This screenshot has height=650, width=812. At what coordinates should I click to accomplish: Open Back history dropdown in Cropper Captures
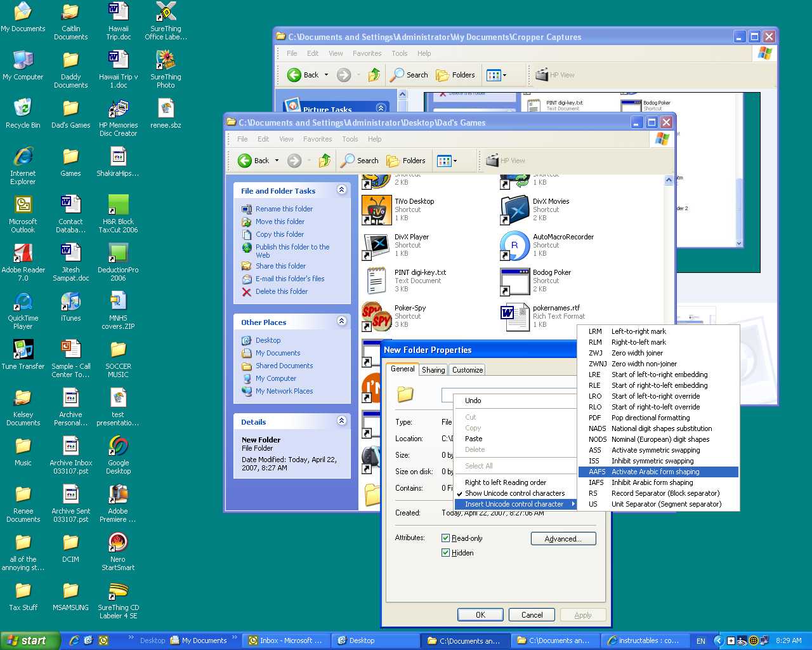coord(326,75)
